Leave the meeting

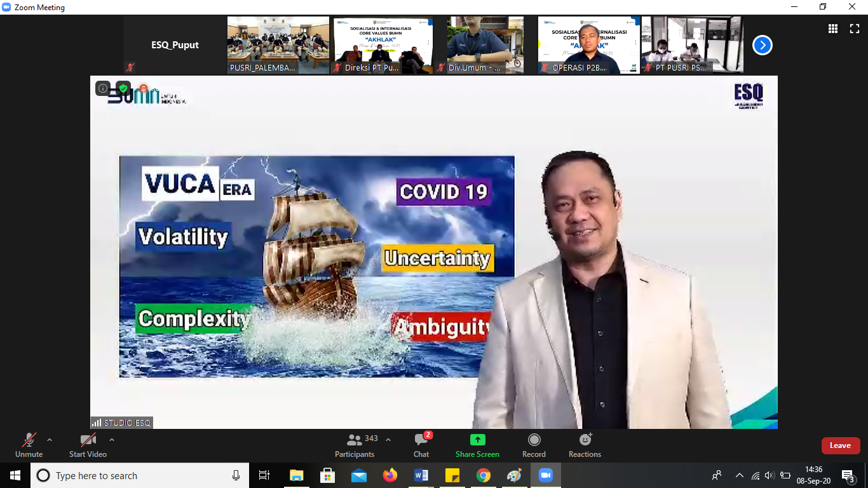click(x=840, y=445)
